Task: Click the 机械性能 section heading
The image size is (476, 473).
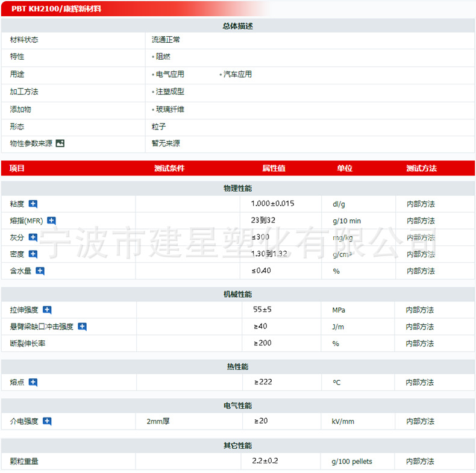Action: [237, 294]
